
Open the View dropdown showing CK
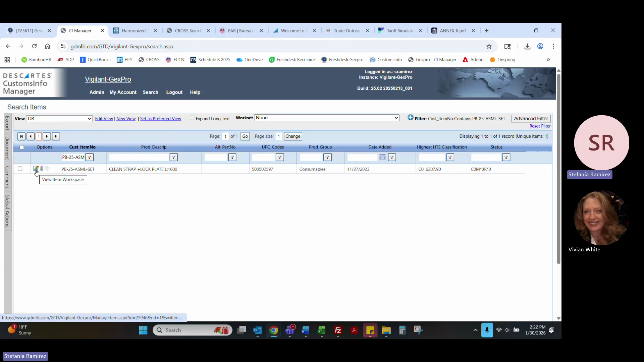[x=59, y=119]
